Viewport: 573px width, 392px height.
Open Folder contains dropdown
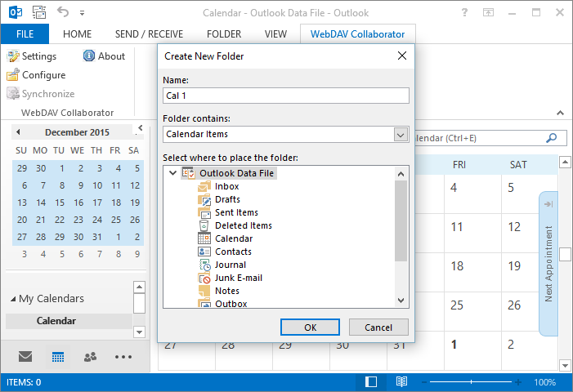coord(401,135)
